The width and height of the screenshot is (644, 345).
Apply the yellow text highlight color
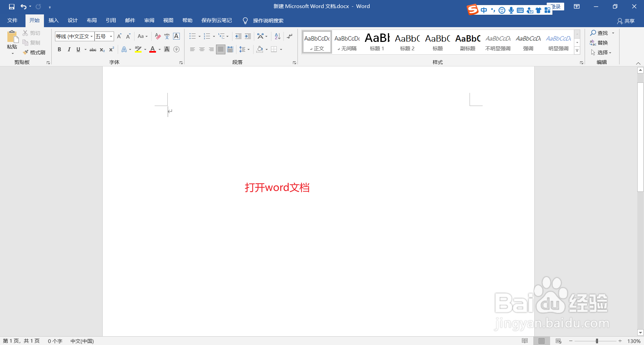(138, 49)
